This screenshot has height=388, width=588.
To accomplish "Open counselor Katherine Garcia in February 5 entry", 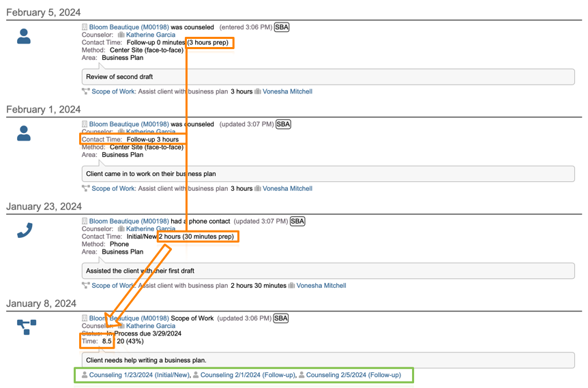I will pos(150,35).
